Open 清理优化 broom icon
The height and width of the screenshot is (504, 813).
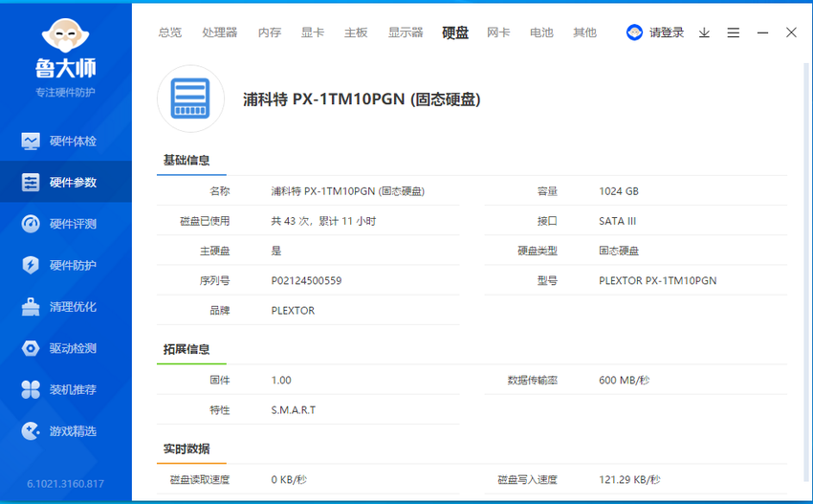(31, 306)
